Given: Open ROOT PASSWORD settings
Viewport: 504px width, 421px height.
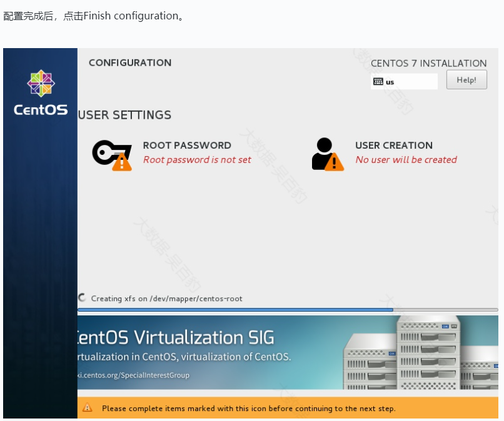Looking at the screenshot, I should [x=187, y=145].
